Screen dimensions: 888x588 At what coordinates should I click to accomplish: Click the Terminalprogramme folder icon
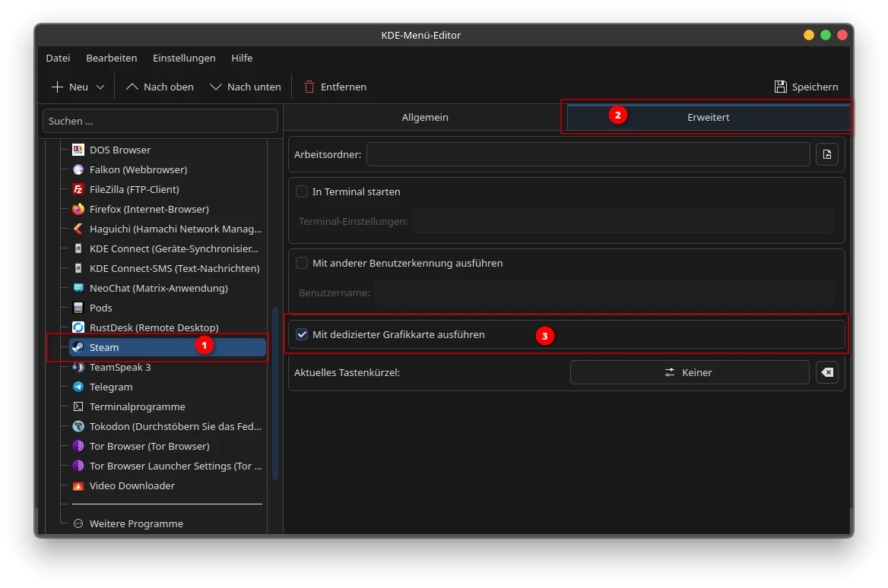[78, 407]
